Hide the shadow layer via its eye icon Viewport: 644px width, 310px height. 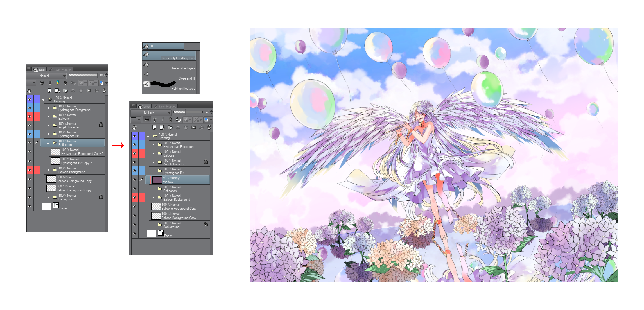click(135, 180)
